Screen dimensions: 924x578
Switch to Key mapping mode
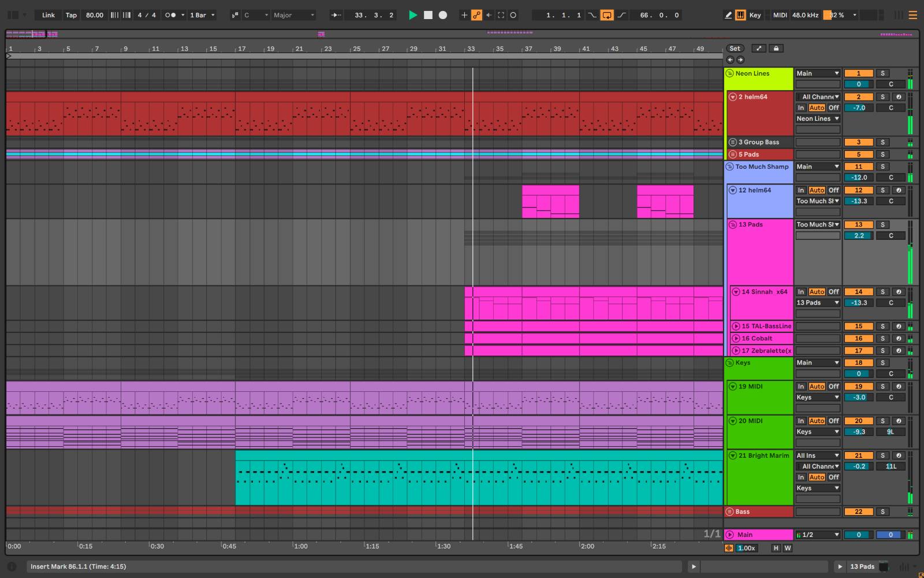755,15
